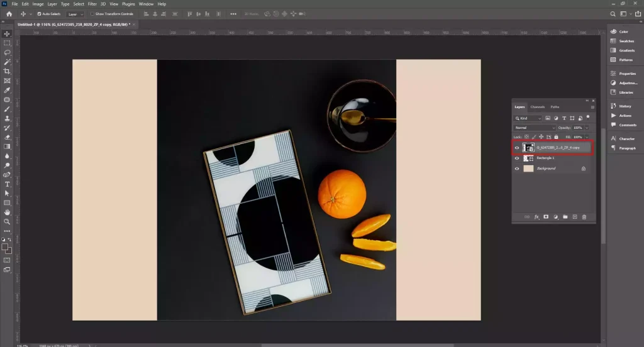Open the Character panel
Screen dimensions: 644x347
click(623, 139)
